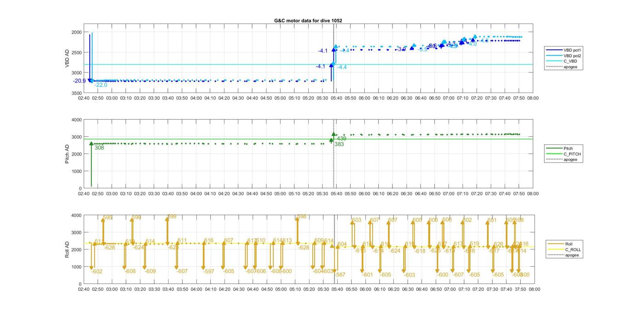Click the '439' pitch data label
644x319 pixels.
coord(341,139)
